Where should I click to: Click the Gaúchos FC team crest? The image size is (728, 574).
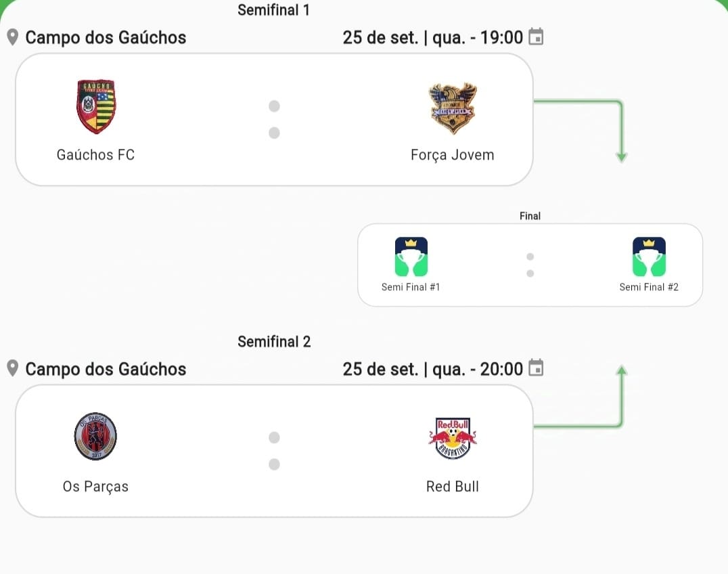(95, 105)
